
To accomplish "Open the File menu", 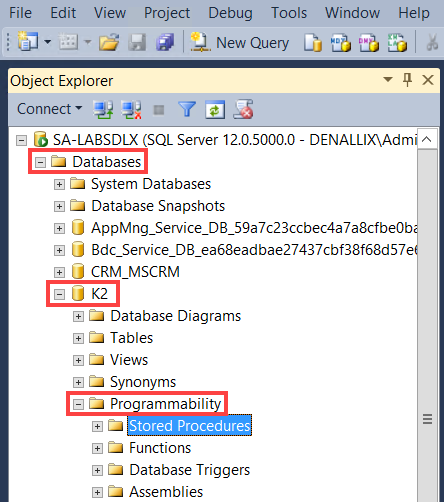I will (x=20, y=13).
